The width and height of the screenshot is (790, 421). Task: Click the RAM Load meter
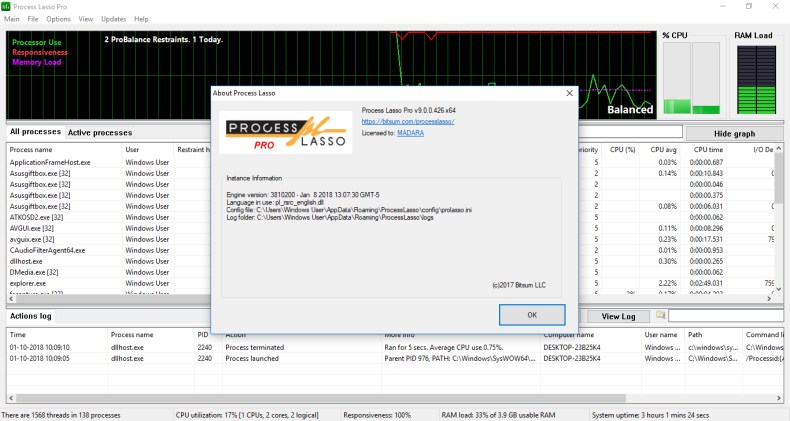756,80
